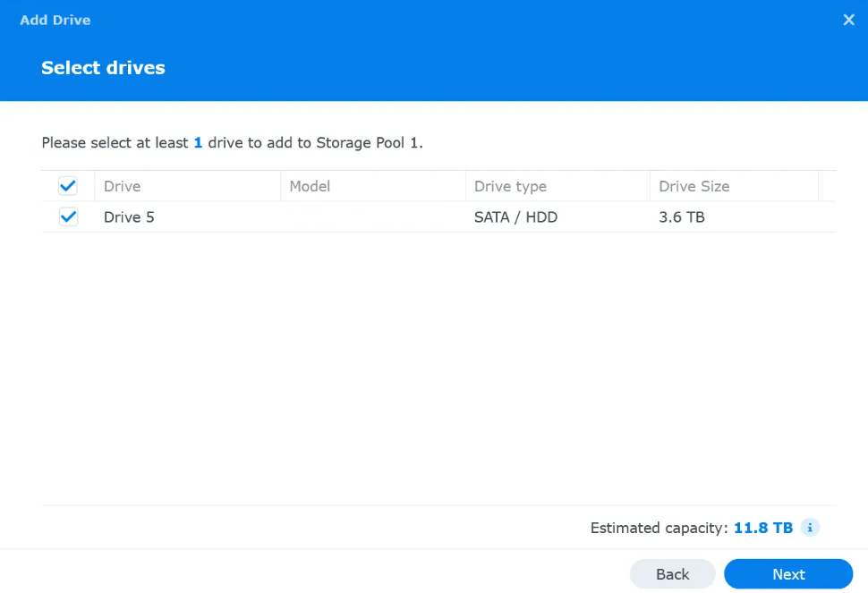Click the SATA / HDD drive type cell
The width and height of the screenshot is (868, 593).
click(515, 216)
